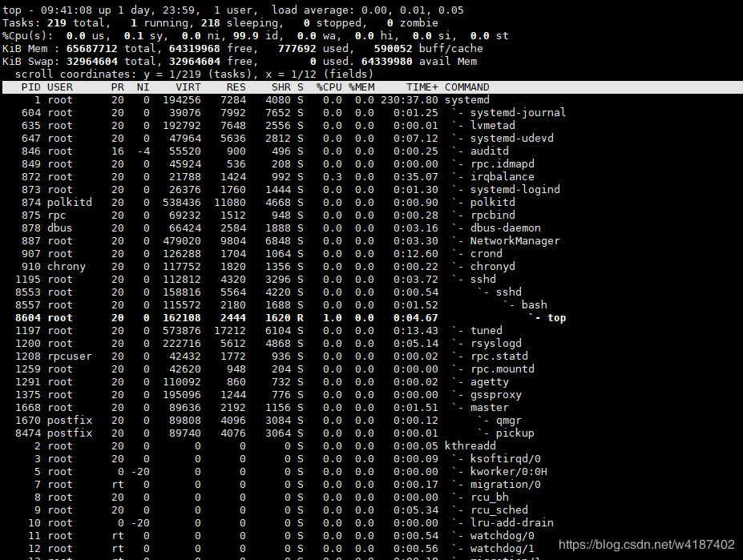Click the tuned process command
The image size is (743, 560).
click(x=486, y=331)
